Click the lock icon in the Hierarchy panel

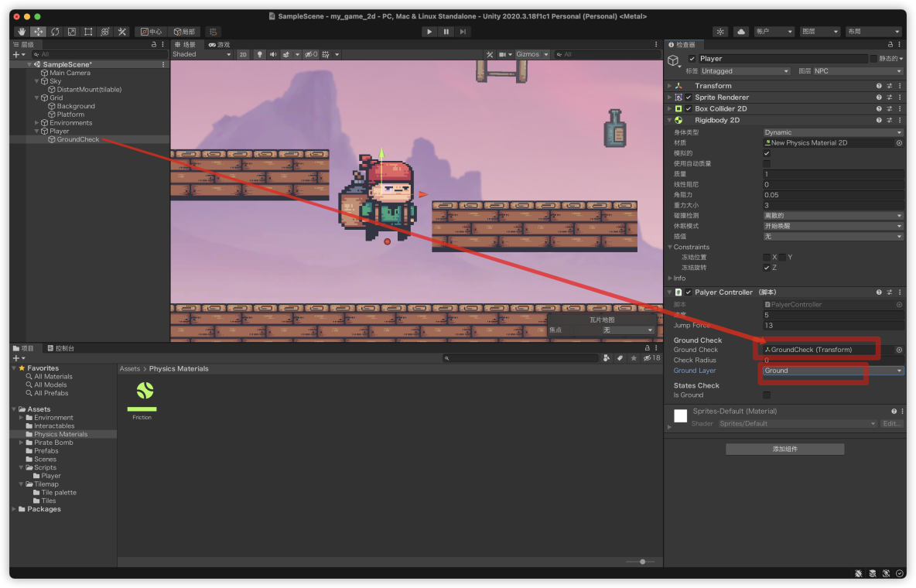click(154, 44)
